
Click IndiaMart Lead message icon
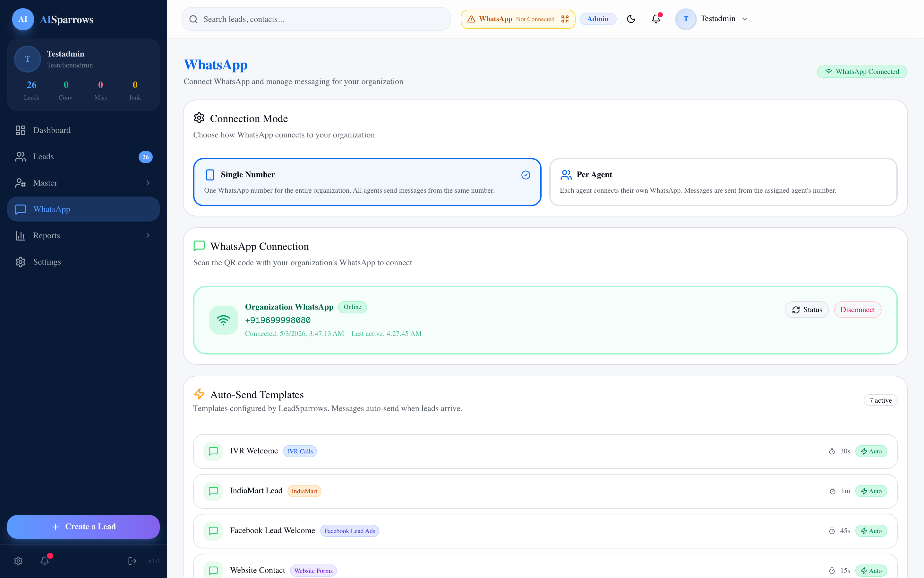(x=213, y=491)
